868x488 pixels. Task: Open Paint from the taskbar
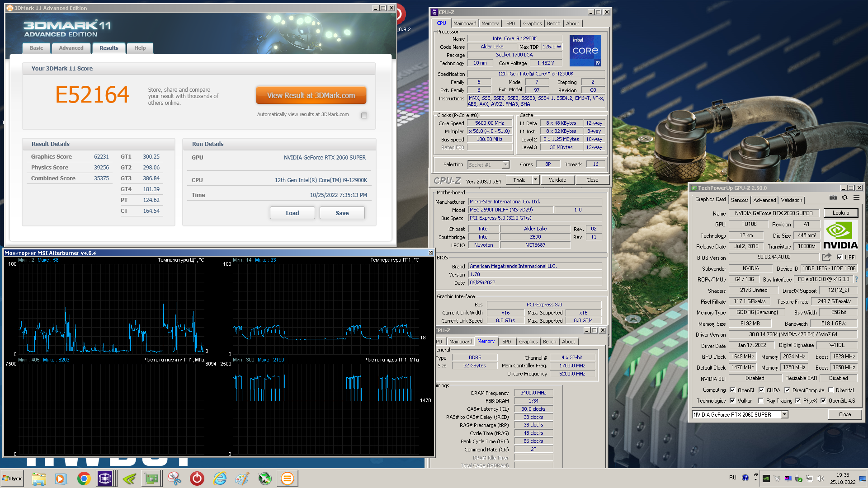(242, 479)
